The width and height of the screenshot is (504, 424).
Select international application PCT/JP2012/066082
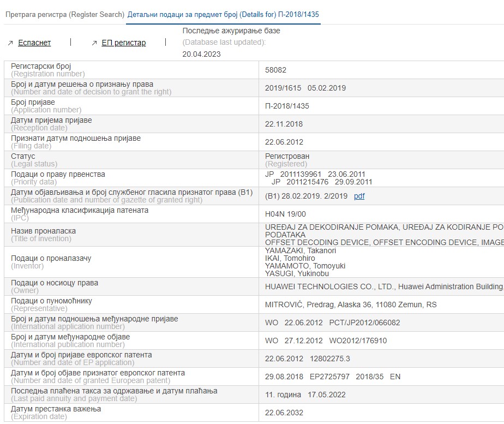(364, 323)
